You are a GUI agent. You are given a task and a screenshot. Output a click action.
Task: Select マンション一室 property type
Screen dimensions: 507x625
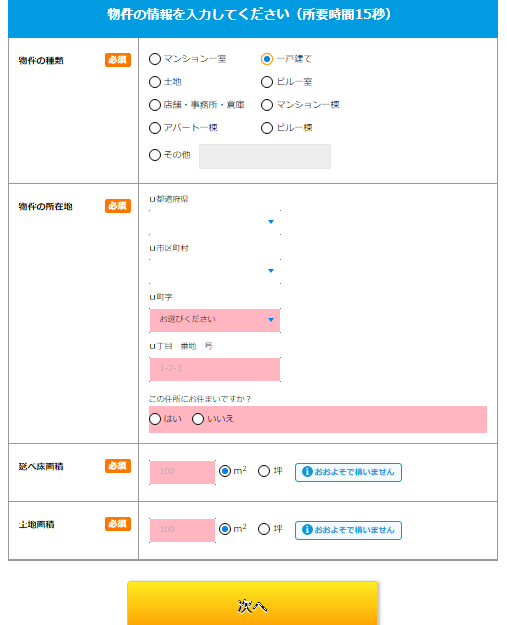[x=155, y=59]
